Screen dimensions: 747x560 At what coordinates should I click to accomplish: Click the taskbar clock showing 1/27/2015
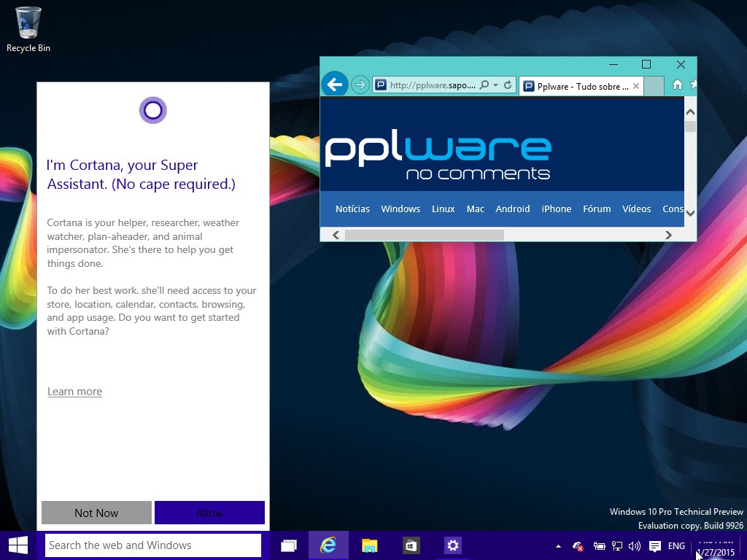pos(716,547)
